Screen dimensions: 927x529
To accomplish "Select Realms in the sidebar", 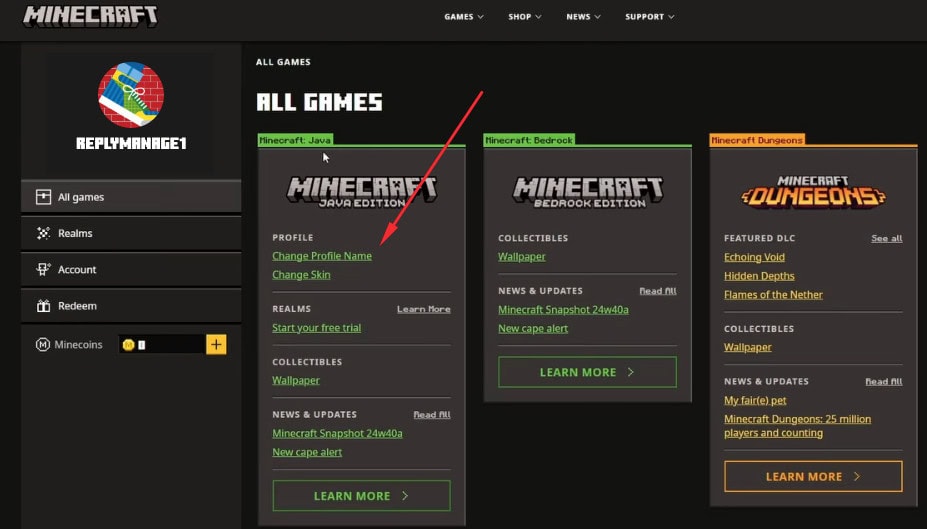I will (75, 233).
